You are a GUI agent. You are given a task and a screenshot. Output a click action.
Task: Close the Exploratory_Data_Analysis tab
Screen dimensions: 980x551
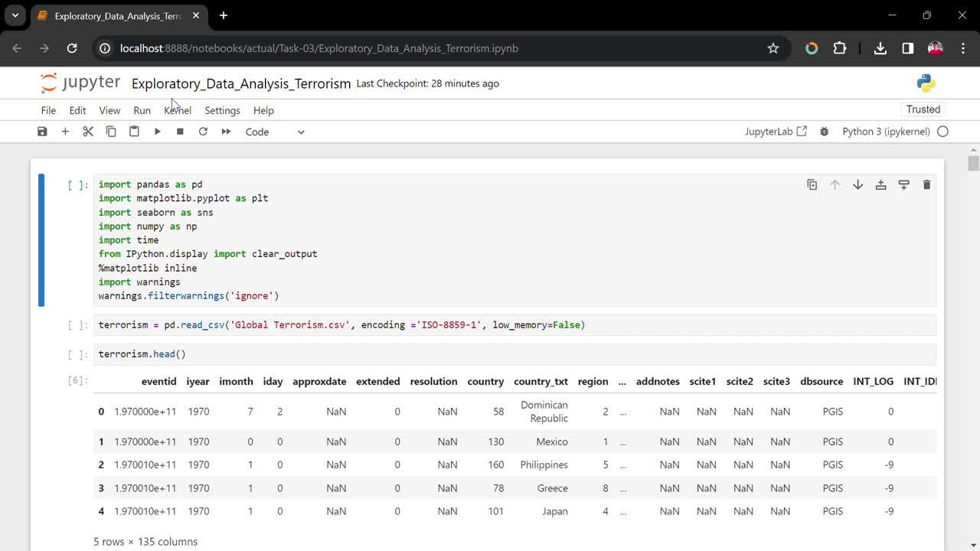pyautogui.click(x=196, y=15)
